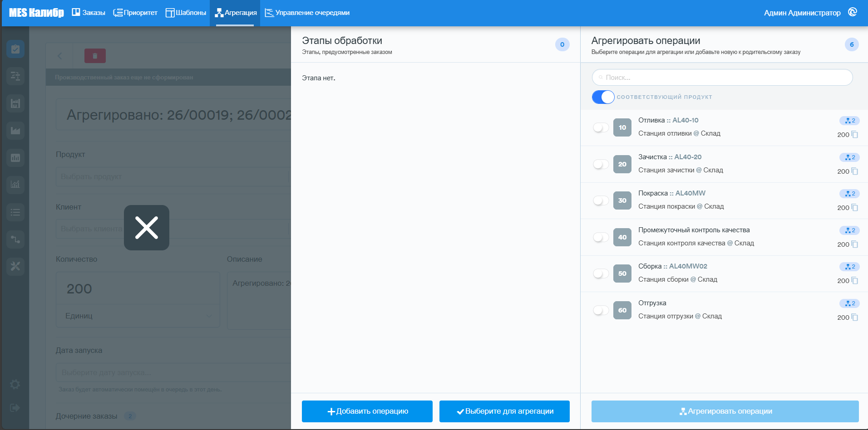Click the tools wrench icon in the sidebar
Image resolution: width=868 pixels, height=430 pixels.
click(x=15, y=266)
